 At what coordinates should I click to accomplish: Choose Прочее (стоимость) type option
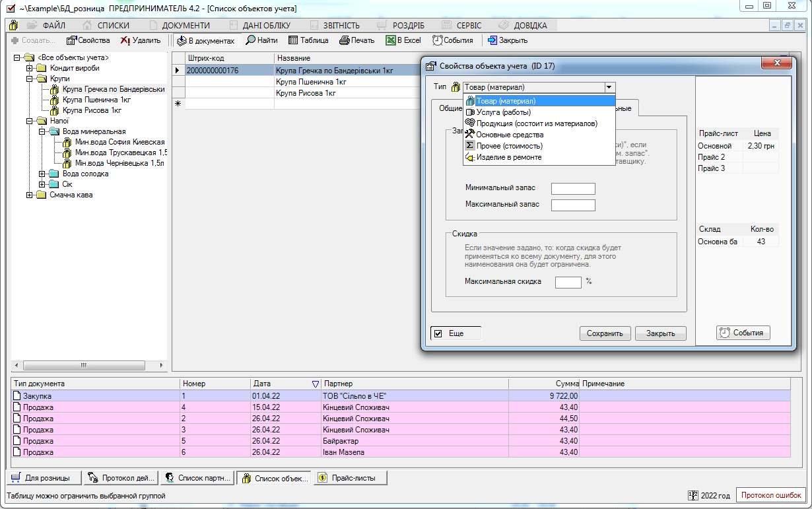[x=539, y=146]
